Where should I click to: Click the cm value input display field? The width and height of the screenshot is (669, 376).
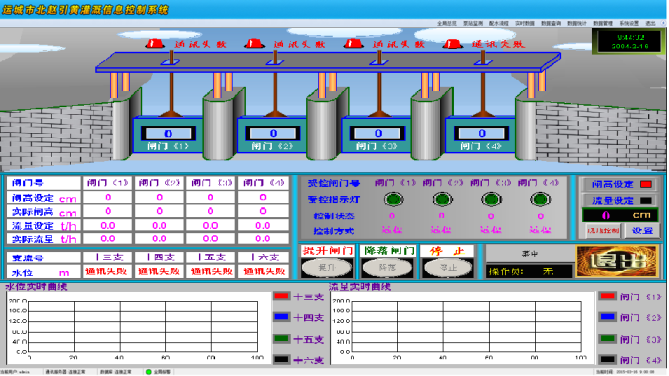(x=621, y=215)
